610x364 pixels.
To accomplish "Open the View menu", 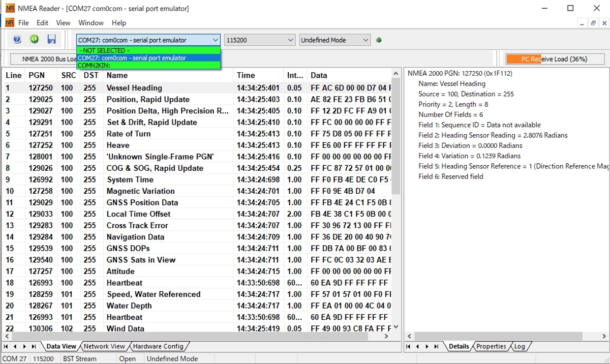I will pyautogui.click(x=63, y=23).
